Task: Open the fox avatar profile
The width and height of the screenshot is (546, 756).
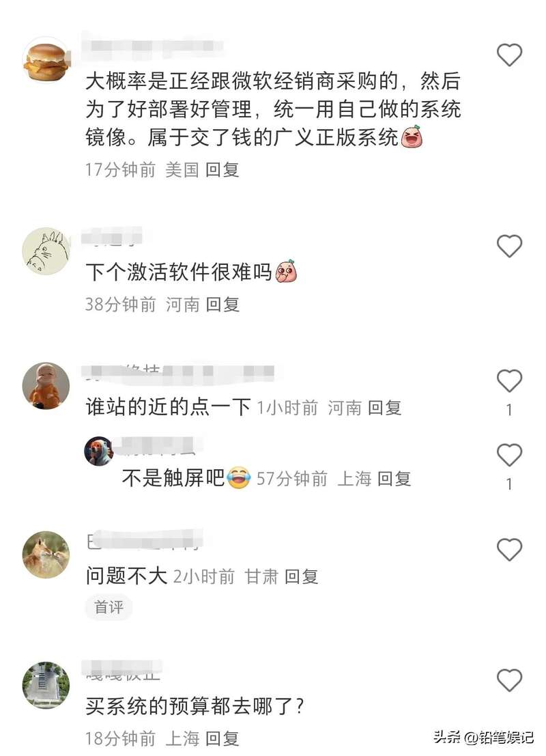Action: (46, 555)
